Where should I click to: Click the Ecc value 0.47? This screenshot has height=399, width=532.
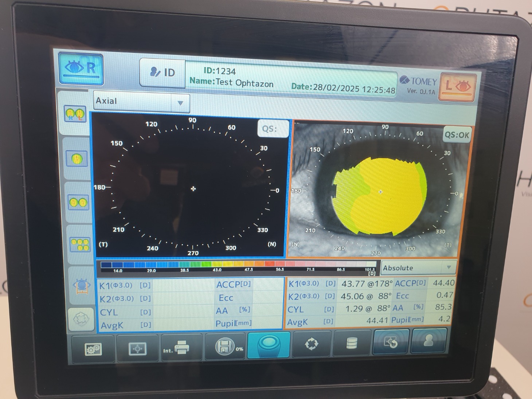tap(445, 295)
